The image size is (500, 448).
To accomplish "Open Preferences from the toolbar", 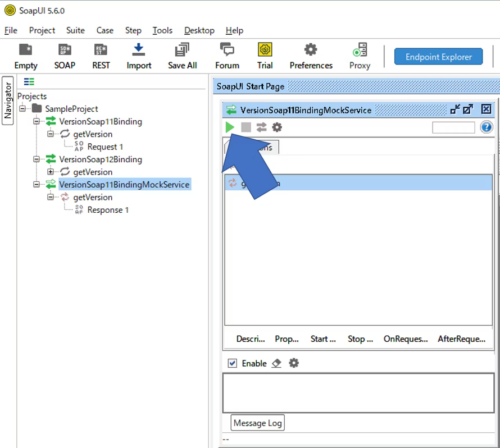I will point(311,56).
